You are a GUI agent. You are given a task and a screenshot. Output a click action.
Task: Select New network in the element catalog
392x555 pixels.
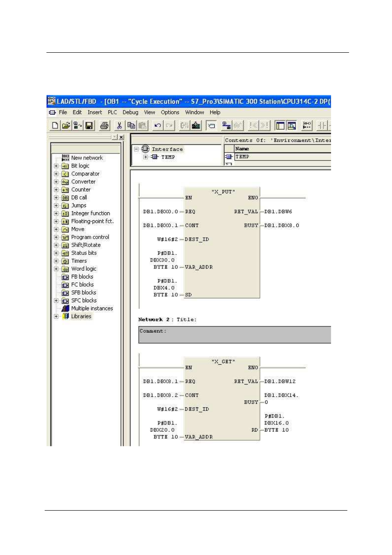coord(87,158)
